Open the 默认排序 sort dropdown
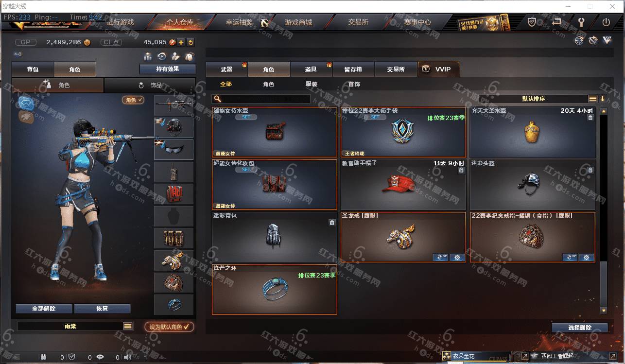 click(534, 99)
